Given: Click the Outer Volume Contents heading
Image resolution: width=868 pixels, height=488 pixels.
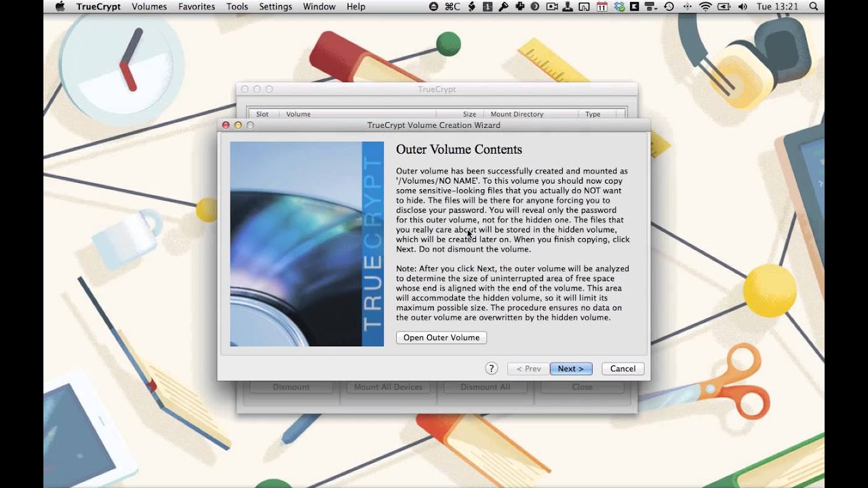Looking at the screenshot, I should tap(459, 150).
